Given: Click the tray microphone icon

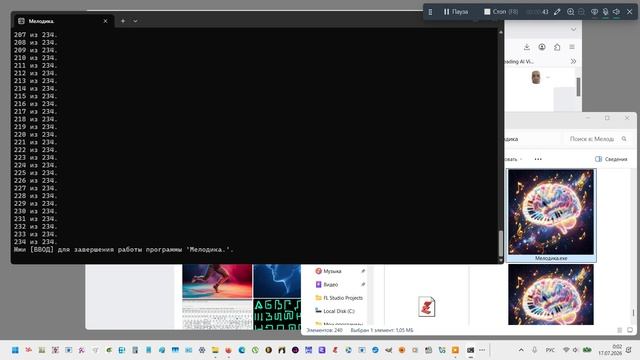Looking at the screenshot, I should 535,350.
